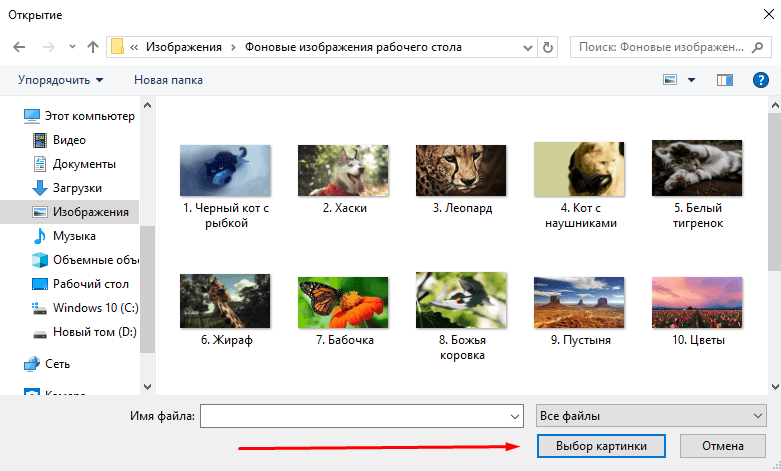Click file list scrollbar down arrow
The height and width of the screenshot is (471, 781).
[775, 386]
